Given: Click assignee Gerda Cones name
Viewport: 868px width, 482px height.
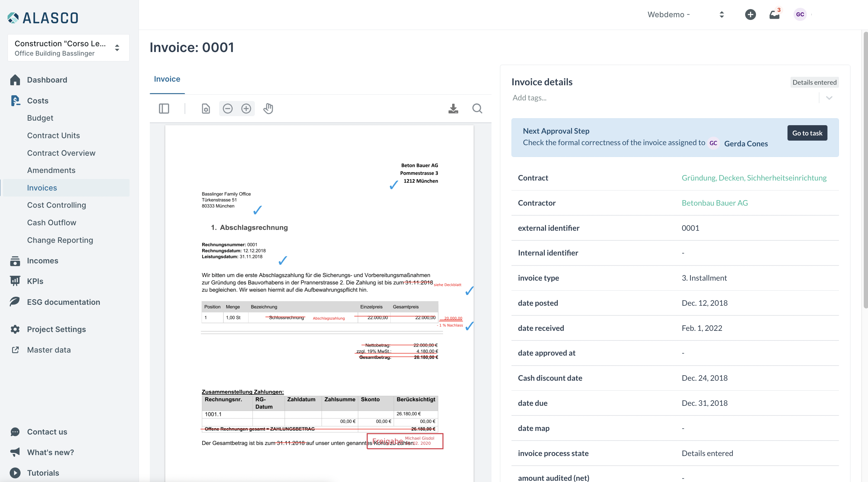Looking at the screenshot, I should (x=746, y=144).
